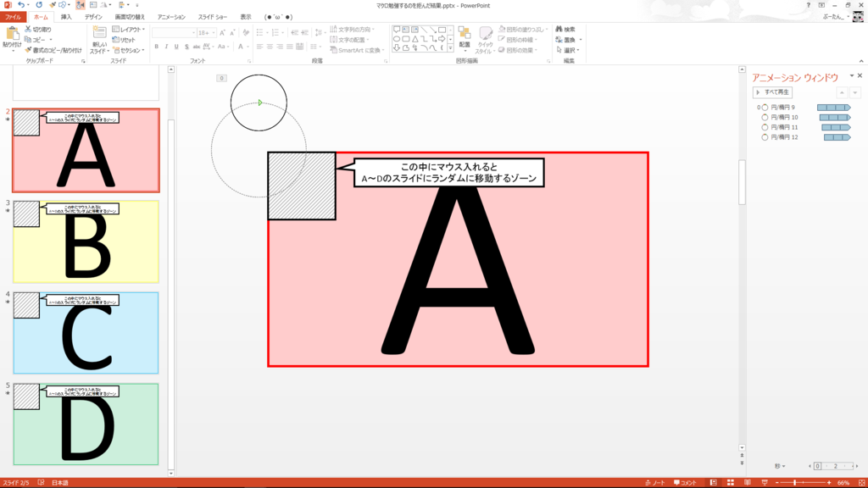Switch to View (表示) tab

245,17
